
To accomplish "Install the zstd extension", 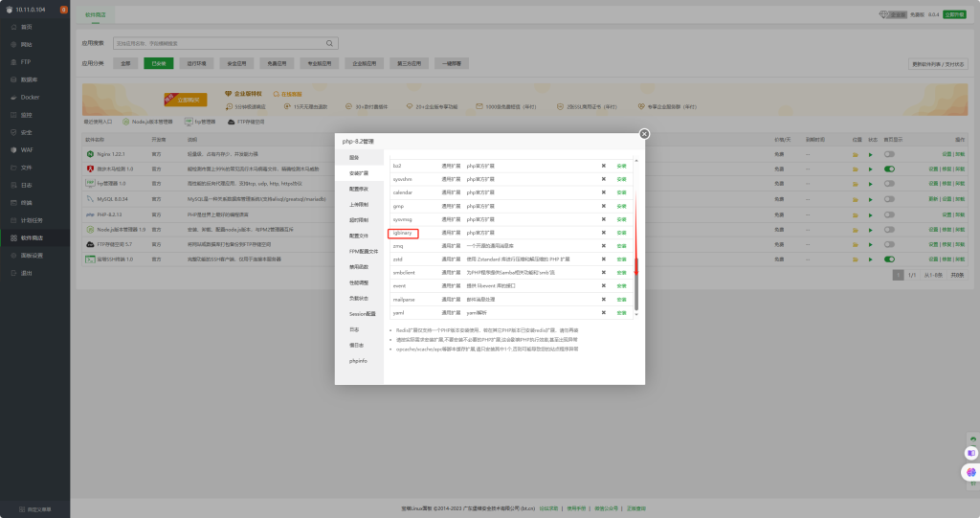I will point(621,259).
